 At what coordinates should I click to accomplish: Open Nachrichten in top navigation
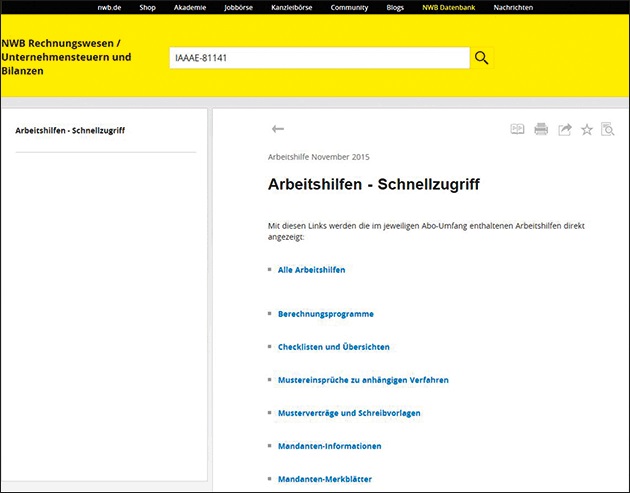coord(513,7)
